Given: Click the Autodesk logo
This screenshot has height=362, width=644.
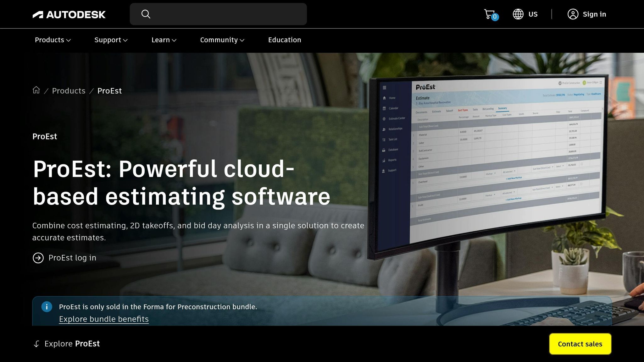Looking at the screenshot, I should click(x=69, y=14).
